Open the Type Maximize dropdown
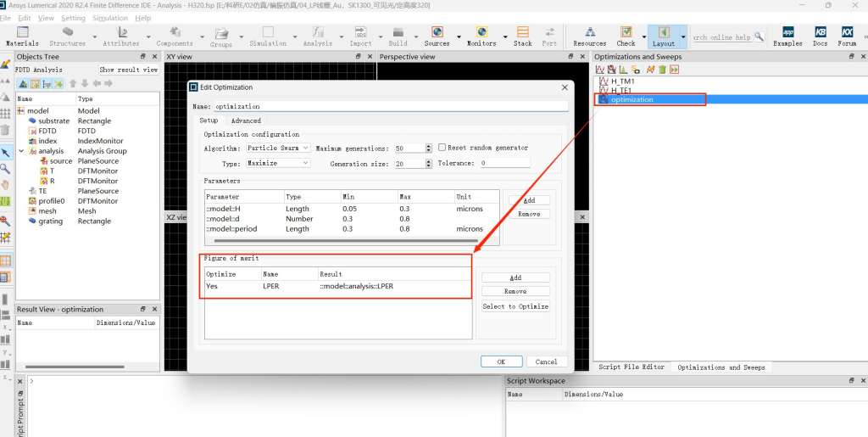868x437 pixels. coord(279,164)
